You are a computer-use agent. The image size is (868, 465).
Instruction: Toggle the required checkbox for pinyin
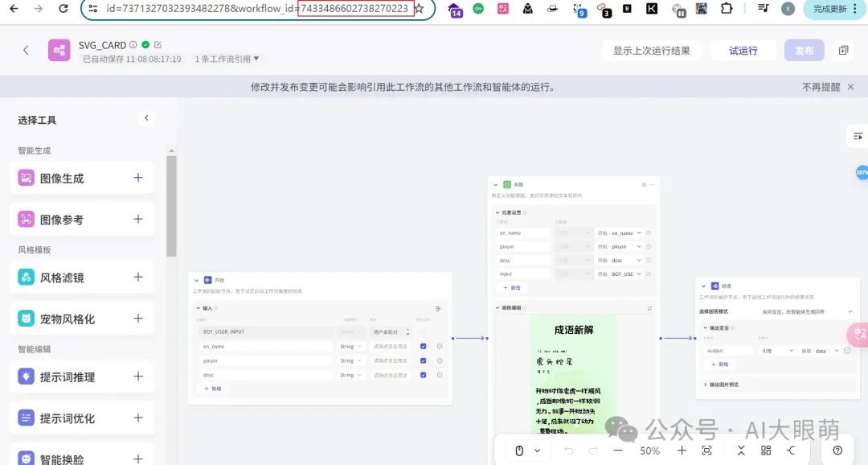[x=424, y=360]
